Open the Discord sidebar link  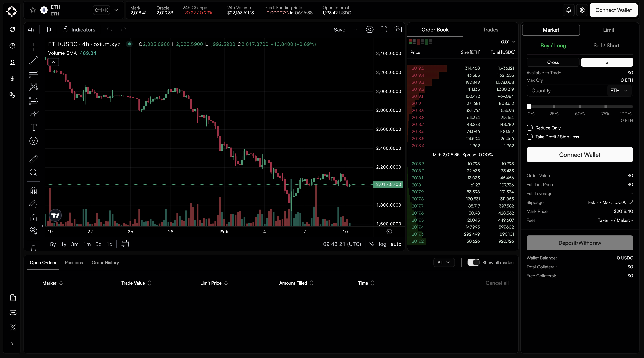click(x=13, y=313)
